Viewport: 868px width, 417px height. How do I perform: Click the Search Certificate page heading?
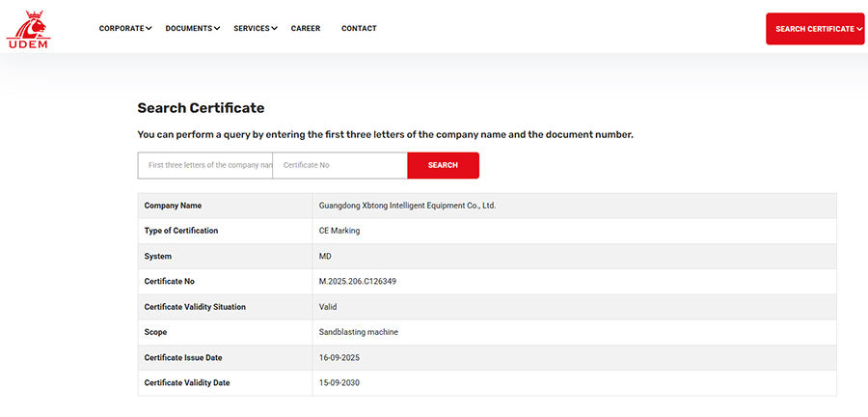pyautogui.click(x=201, y=108)
